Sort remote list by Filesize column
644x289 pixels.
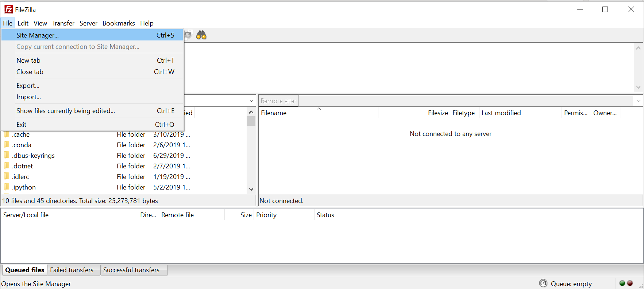414,113
